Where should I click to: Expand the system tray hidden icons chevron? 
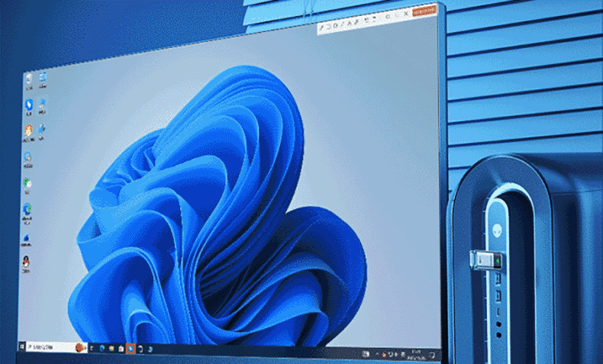(377, 354)
